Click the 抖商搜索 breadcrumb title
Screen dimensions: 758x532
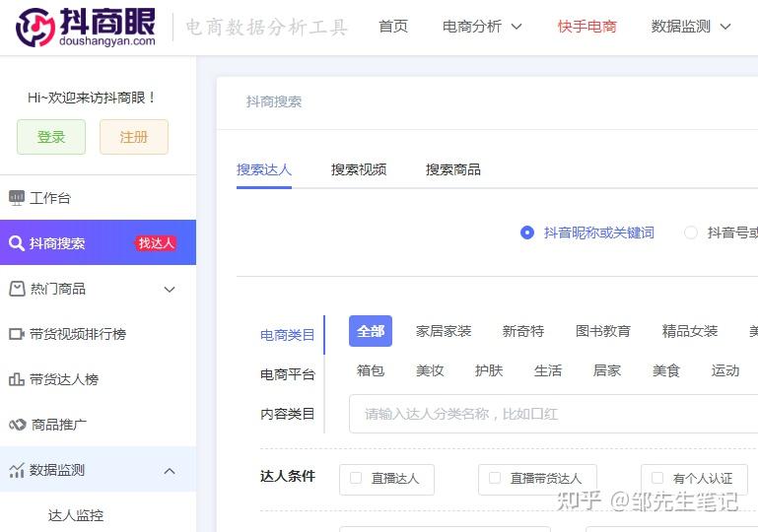click(274, 101)
